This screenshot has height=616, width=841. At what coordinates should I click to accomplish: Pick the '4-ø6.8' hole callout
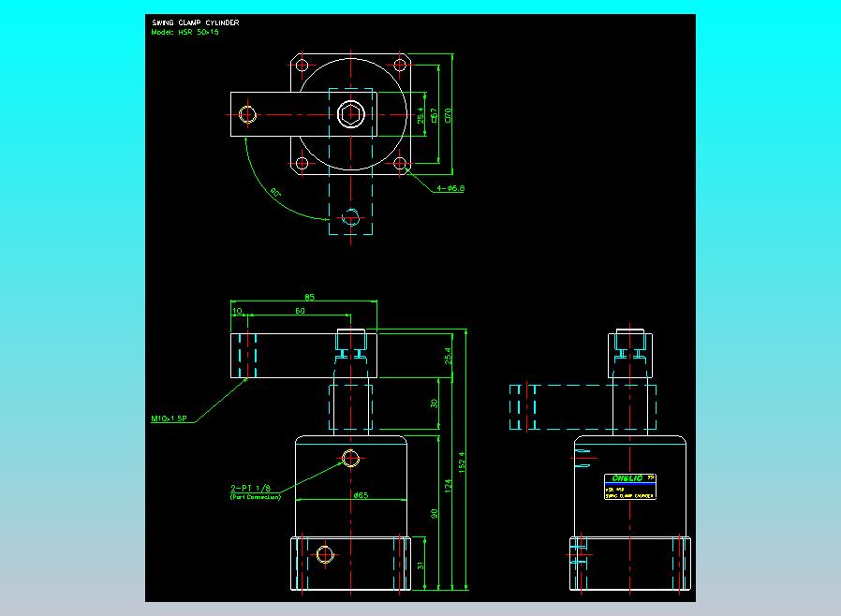[x=450, y=188]
